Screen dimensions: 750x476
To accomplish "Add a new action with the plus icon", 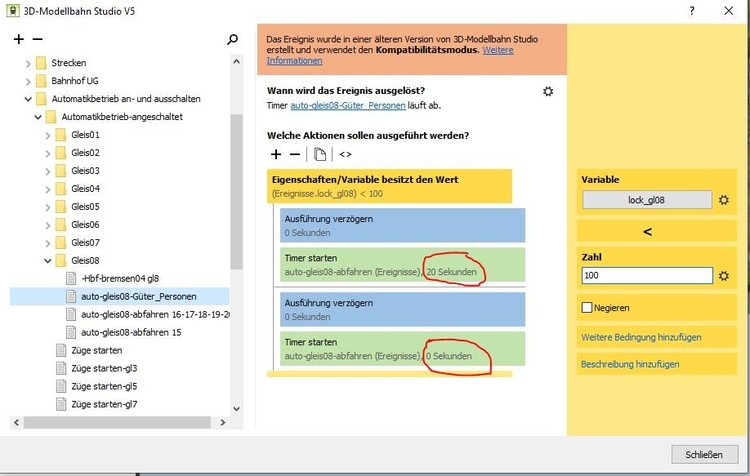I will 276,154.
